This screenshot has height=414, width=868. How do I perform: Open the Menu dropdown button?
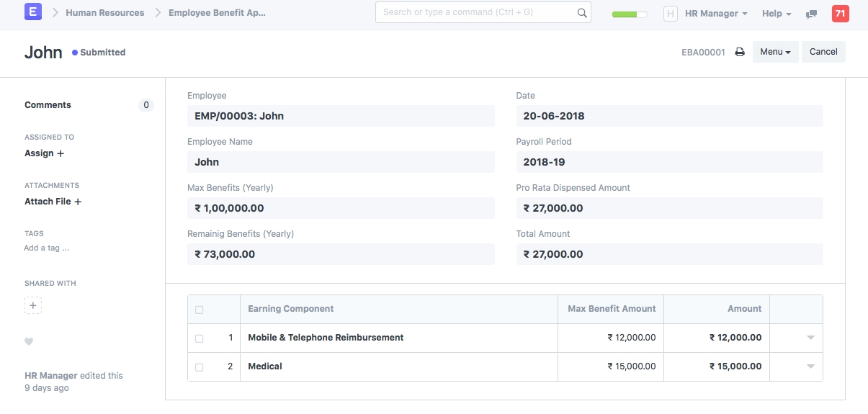click(x=775, y=52)
